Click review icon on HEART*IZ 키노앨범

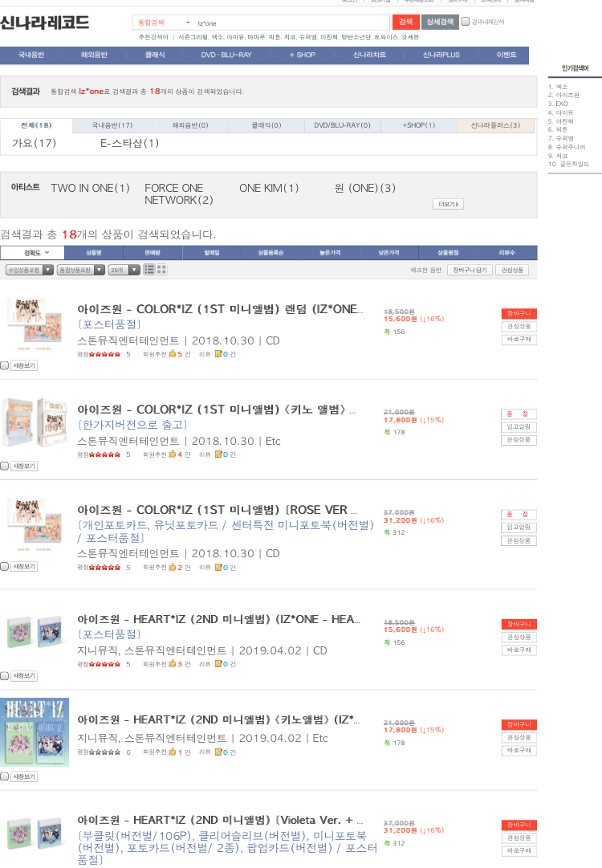coord(218,752)
